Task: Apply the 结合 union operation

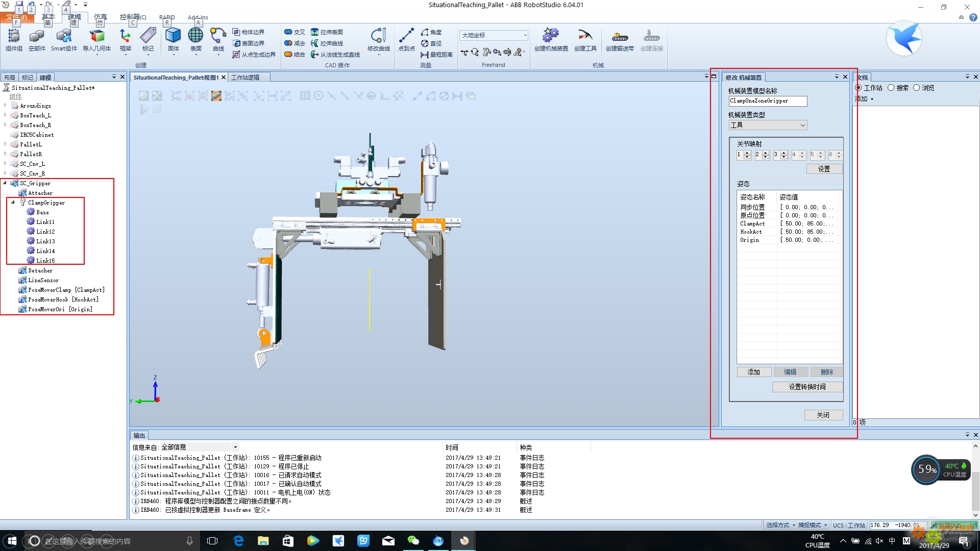Action: pyautogui.click(x=295, y=55)
